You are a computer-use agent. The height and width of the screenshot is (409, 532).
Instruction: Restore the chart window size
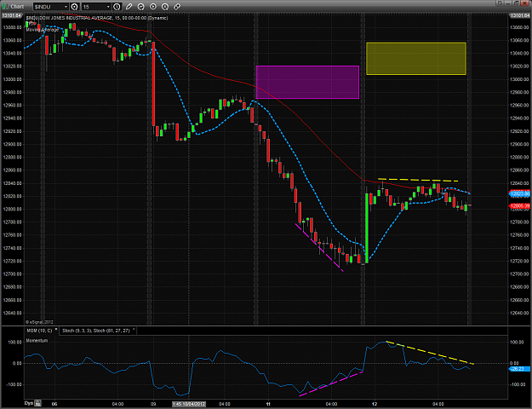517,3
